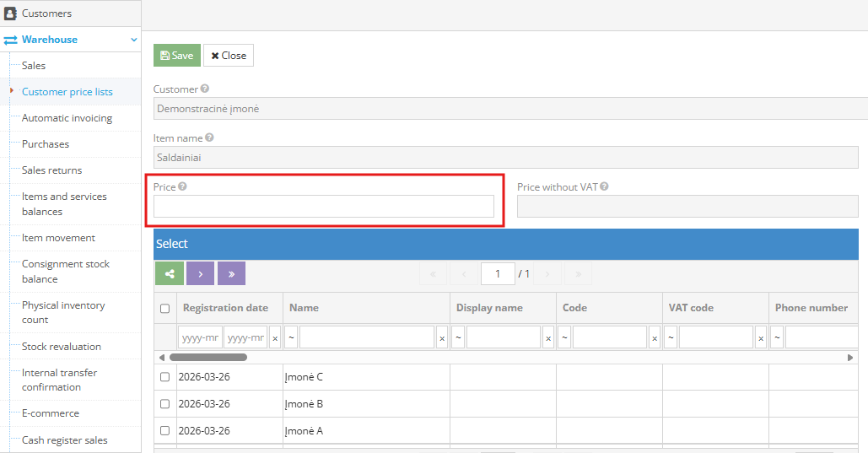Image resolution: width=868 pixels, height=453 pixels.
Task: Click the green share icon button
Action: 170,273
